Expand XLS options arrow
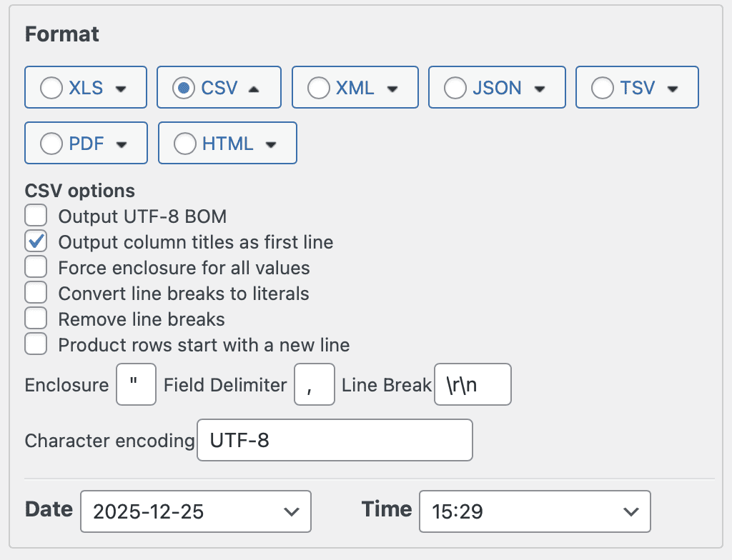732x560 pixels. pyautogui.click(x=122, y=89)
